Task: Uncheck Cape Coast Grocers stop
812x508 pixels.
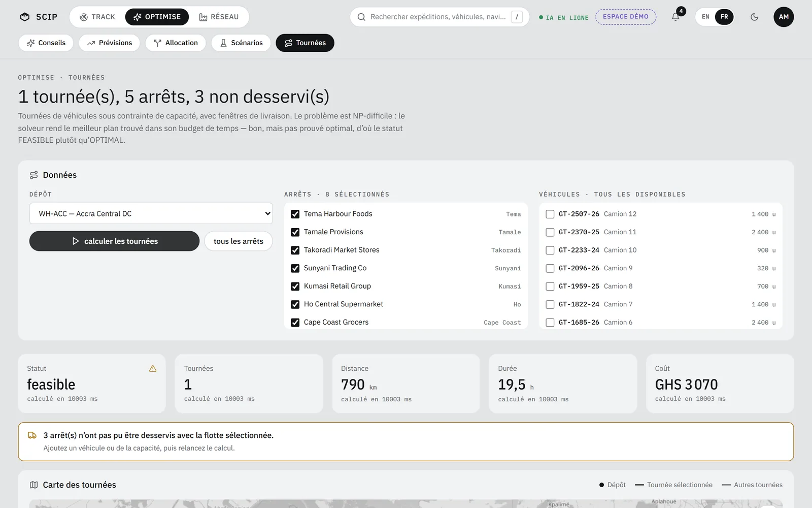Action: coord(295,322)
